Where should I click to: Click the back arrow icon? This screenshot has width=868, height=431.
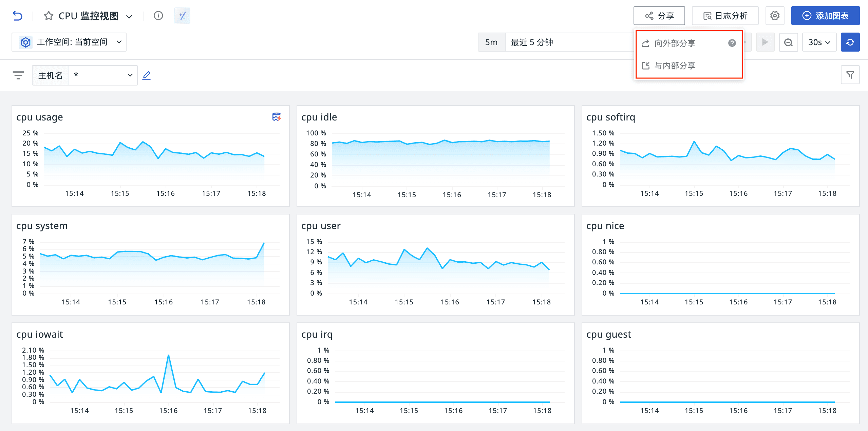tap(18, 16)
